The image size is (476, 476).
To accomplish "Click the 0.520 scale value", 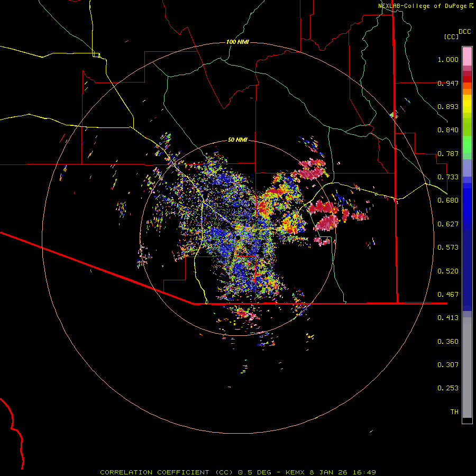I will (x=448, y=271).
